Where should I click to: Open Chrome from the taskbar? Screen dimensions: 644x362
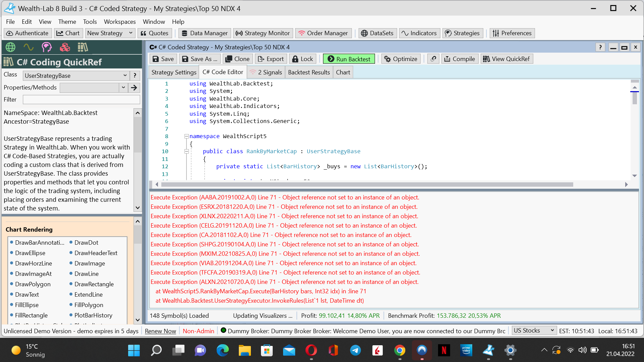(x=399, y=350)
